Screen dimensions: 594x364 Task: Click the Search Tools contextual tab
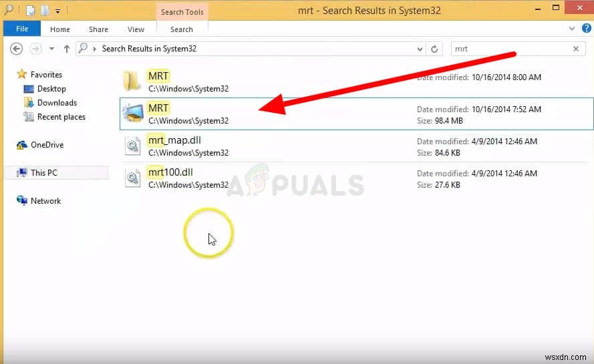[x=182, y=12]
